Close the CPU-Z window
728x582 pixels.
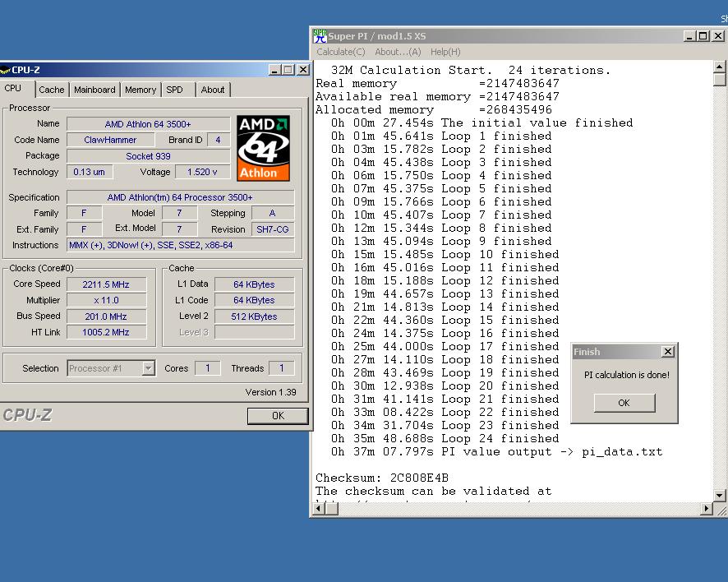(303, 70)
